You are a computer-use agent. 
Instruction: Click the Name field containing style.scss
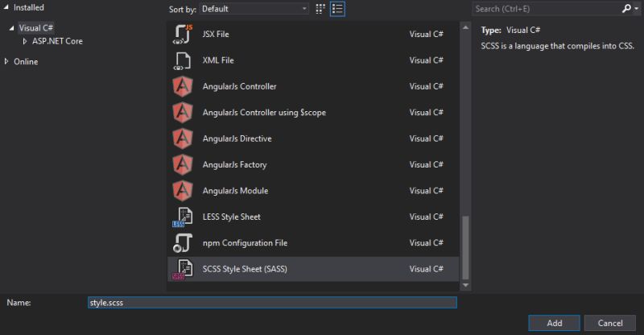coord(272,303)
